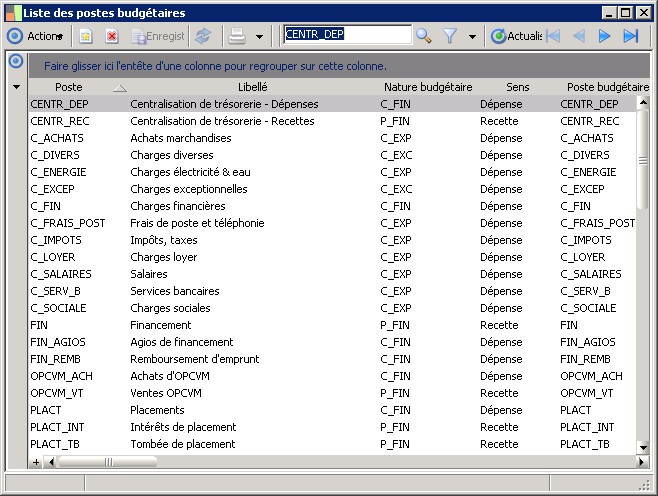
Task: Click the printer icon
Action: tap(237, 36)
